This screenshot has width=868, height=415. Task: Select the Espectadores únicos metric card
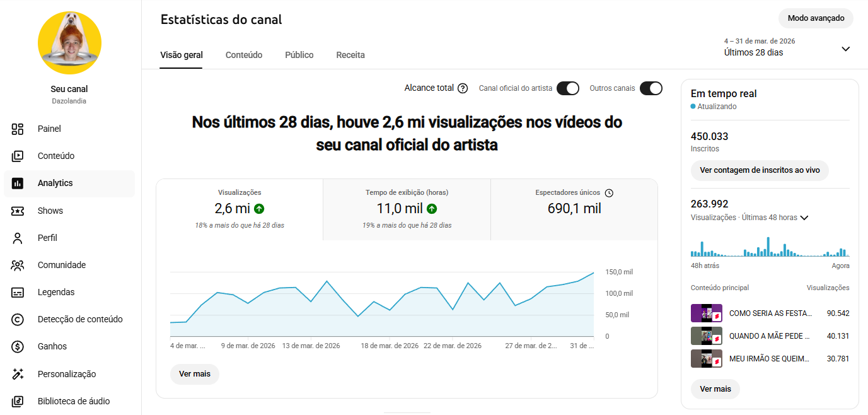(574, 209)
